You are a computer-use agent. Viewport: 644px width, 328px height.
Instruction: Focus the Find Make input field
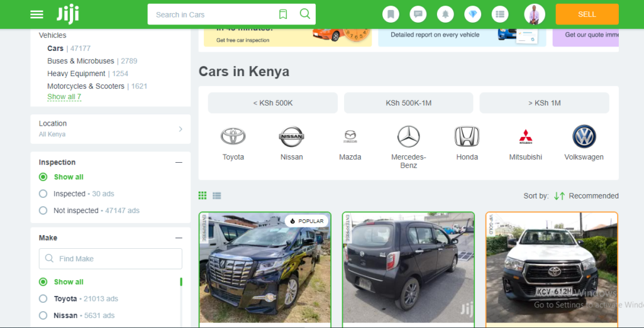111,259
